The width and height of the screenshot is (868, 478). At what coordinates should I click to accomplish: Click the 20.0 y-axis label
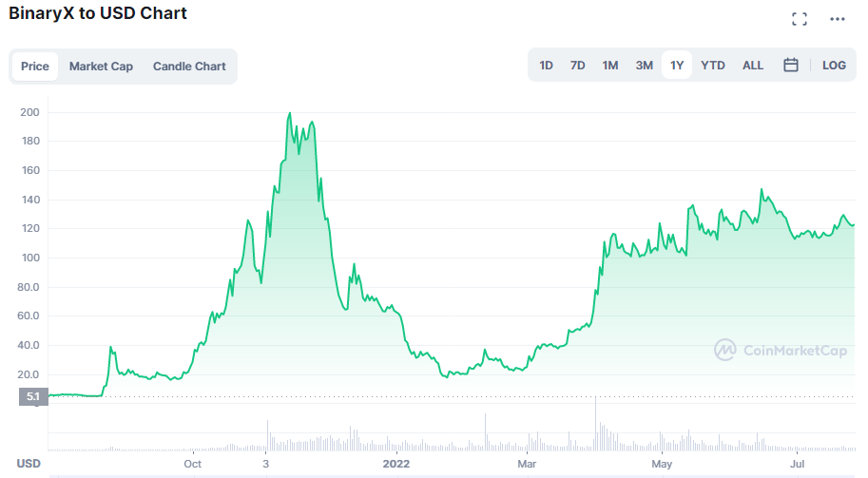29,374
